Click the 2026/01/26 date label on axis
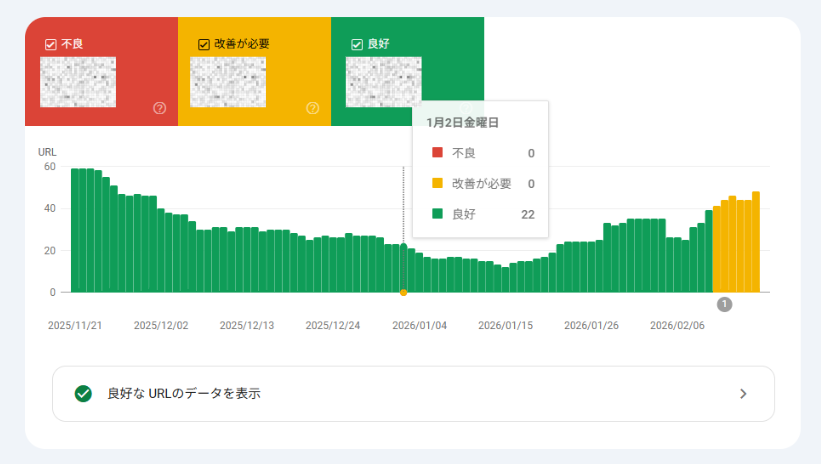Image resolution: width=821 pixels, height=464 pixels. tap(590, 325)
